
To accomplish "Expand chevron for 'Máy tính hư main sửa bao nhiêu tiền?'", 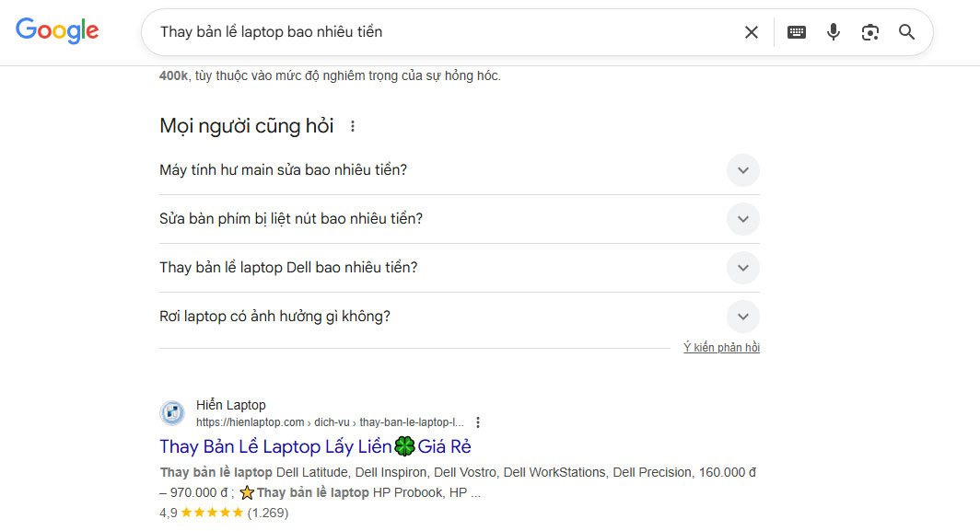I will pyautogui.click(x=743, y=170).
